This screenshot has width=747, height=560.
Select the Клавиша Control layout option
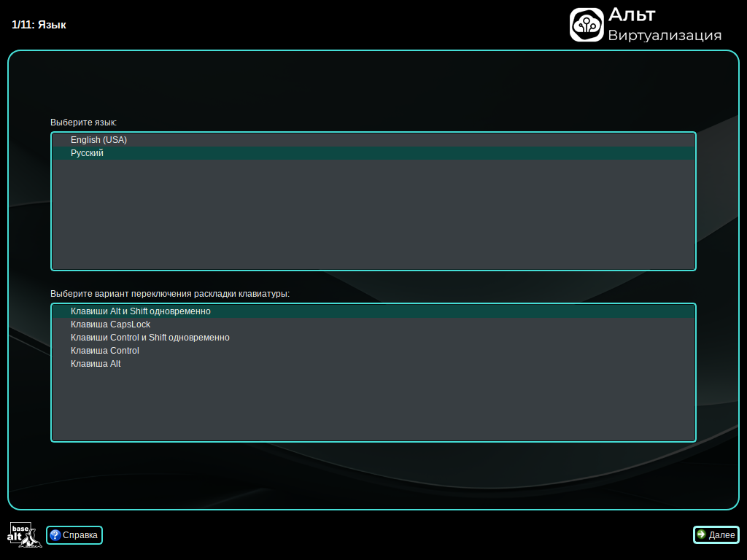click(104, 351)
